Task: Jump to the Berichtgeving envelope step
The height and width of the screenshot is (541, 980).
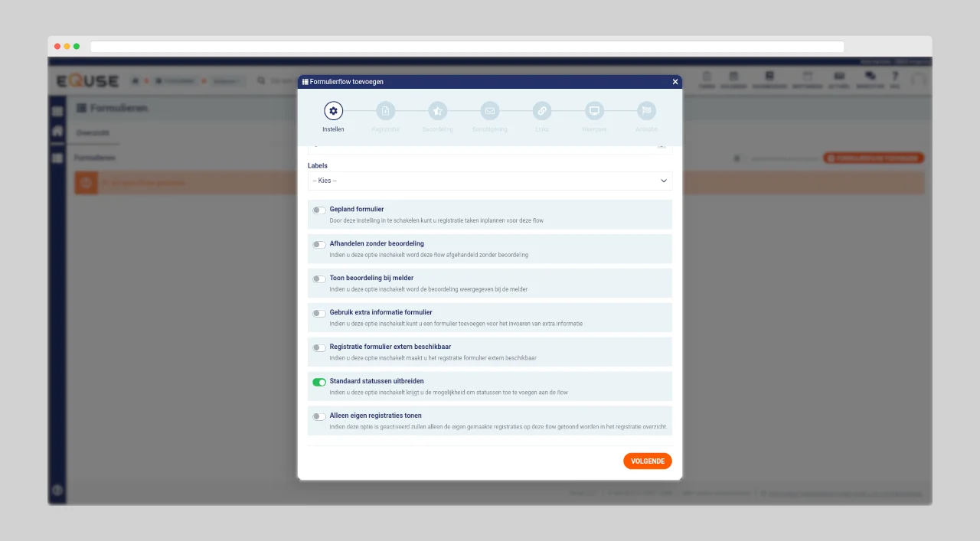Action: 490,111
